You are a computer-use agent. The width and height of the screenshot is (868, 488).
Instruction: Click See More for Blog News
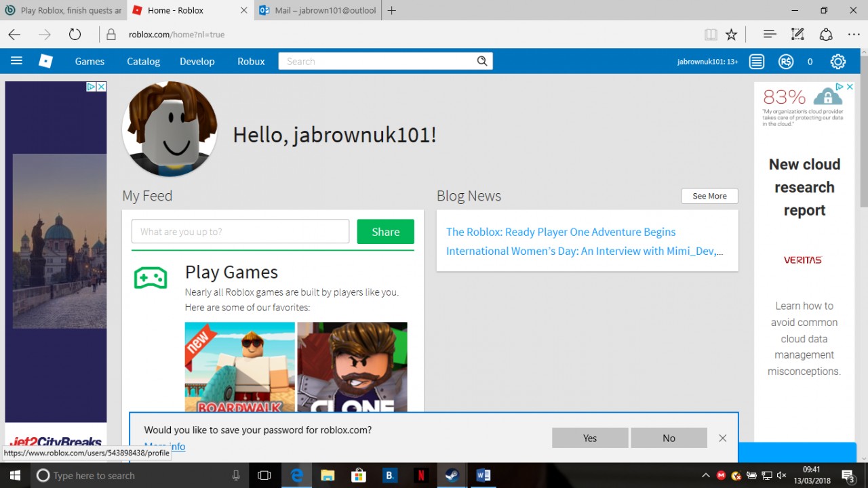pyautogui.click(x=709, y=196)
